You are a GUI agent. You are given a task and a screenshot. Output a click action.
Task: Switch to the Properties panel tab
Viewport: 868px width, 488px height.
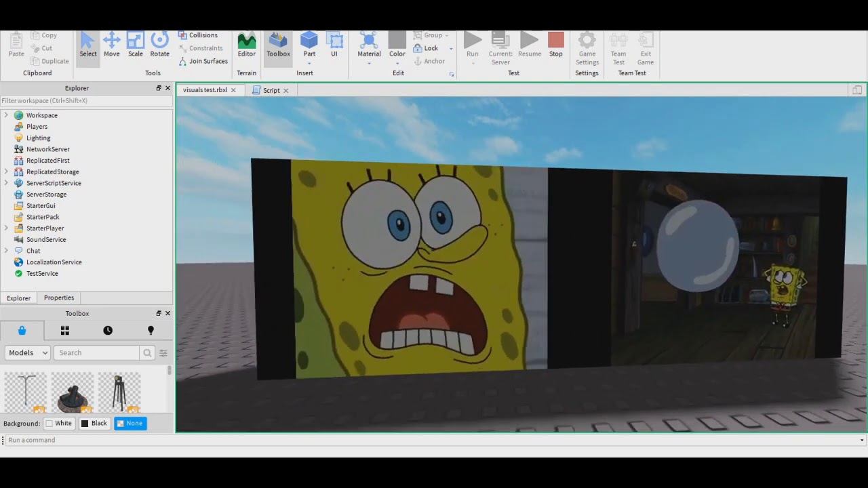(59, 298)
